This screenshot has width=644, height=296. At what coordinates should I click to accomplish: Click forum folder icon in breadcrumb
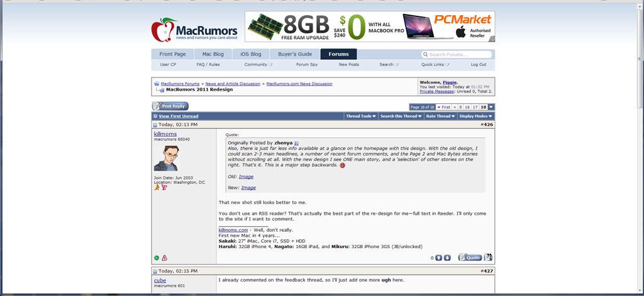click(x=157, y=84)
